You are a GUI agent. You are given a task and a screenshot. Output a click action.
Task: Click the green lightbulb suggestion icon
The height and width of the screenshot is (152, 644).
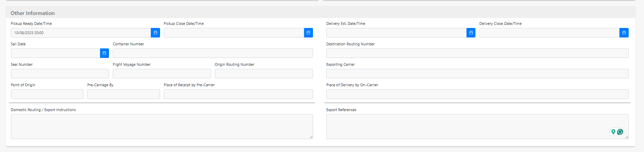613,132
